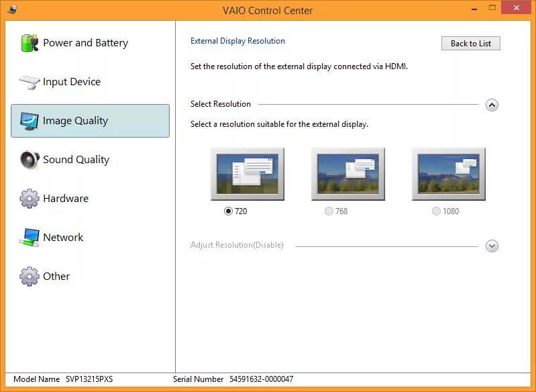Image resolution: width=536 pixels, height=392 pixels.
Task: Open the Other category
Action: coord(91,277)
